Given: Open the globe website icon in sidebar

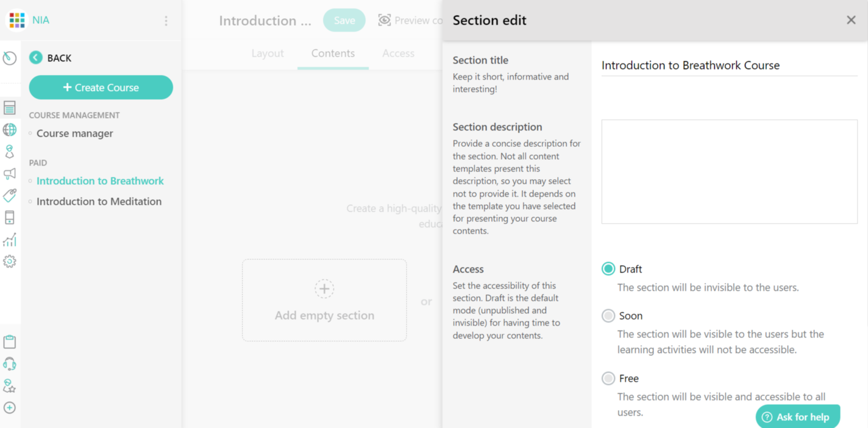Looking at the screenshot, I should pyautogui.click(x=10, y=130).
